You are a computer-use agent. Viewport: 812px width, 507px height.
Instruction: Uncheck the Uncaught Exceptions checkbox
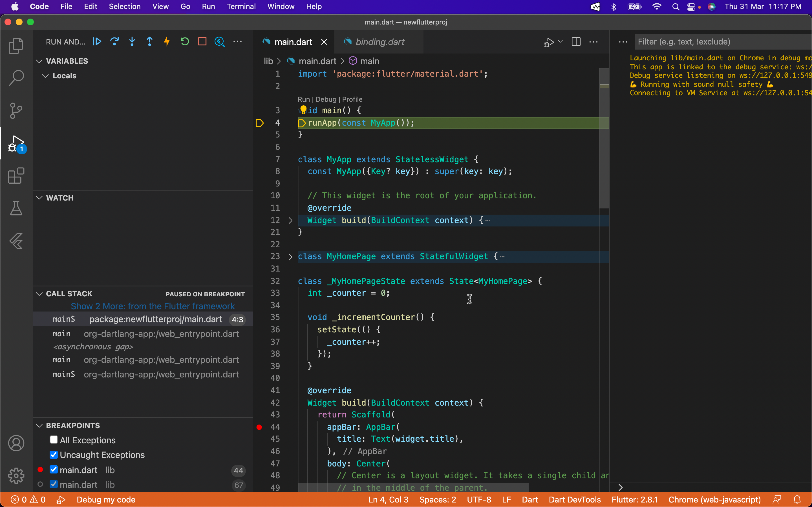tap(54, 455)
